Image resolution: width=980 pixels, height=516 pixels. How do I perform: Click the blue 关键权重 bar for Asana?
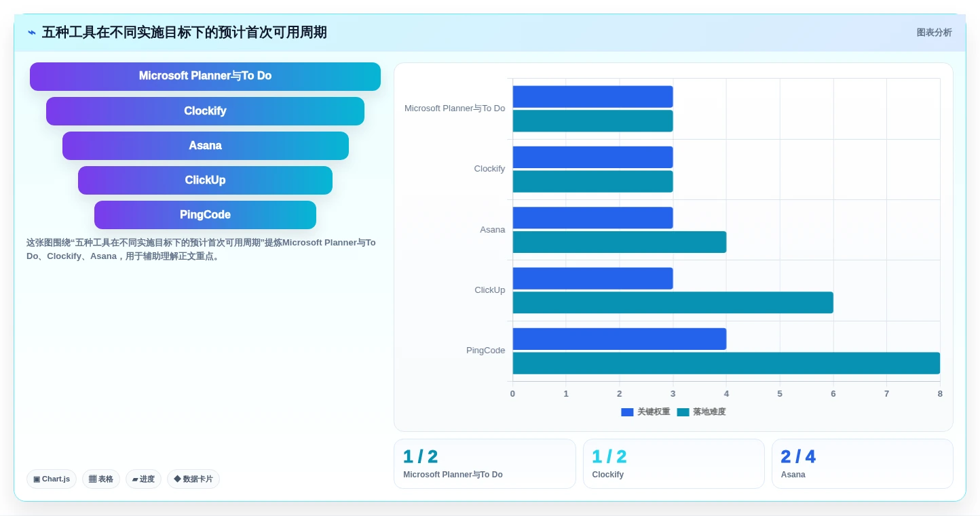(592, 218)
